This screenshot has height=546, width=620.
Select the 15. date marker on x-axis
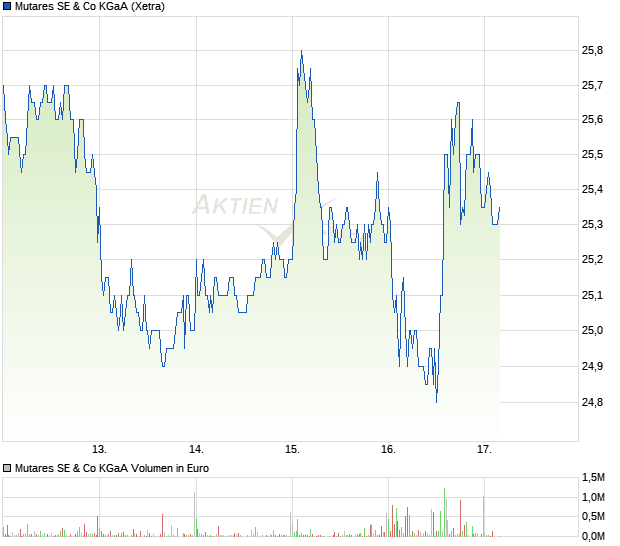(x=293, y=450)
